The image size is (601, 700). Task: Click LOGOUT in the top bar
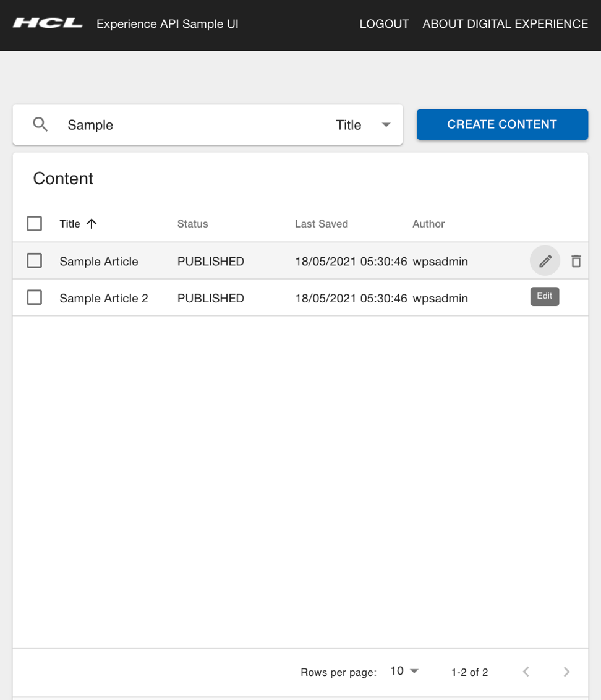pyautogui.click(x=384, y=24)
